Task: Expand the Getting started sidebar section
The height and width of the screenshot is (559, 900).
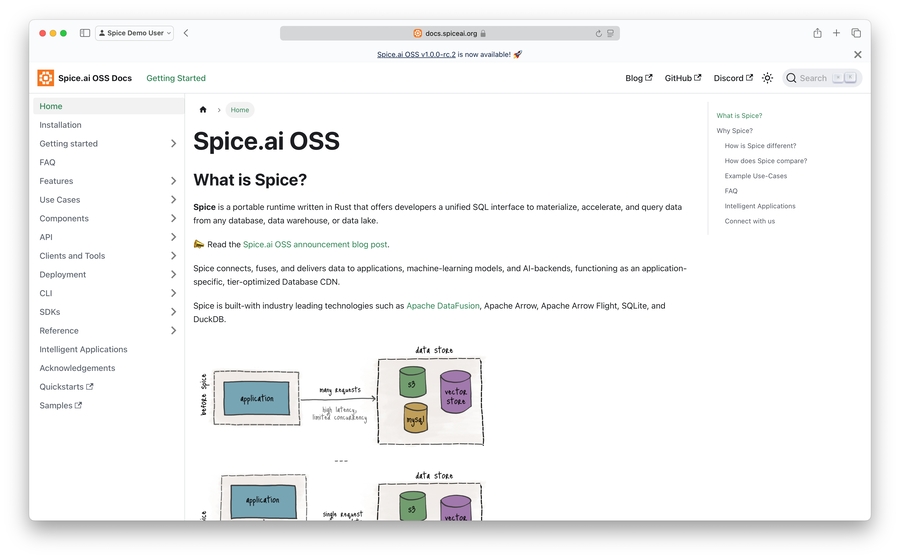Action: (173, 144)
